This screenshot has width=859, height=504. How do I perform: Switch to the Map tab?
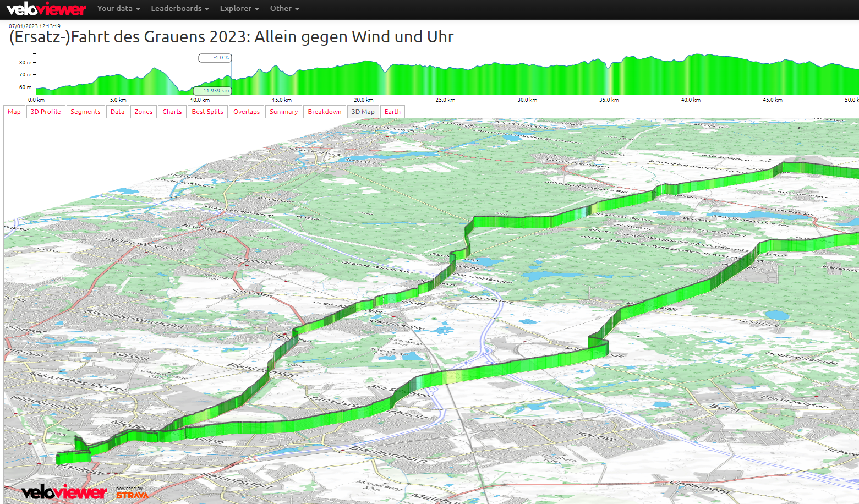pyautogui.click(x=14, y=112)
